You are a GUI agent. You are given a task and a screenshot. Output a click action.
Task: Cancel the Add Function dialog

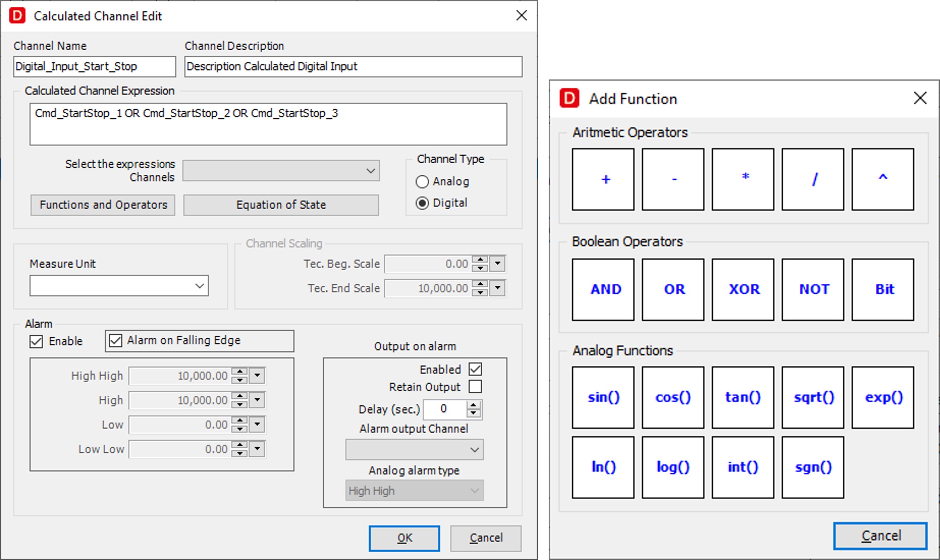point(880,536)
